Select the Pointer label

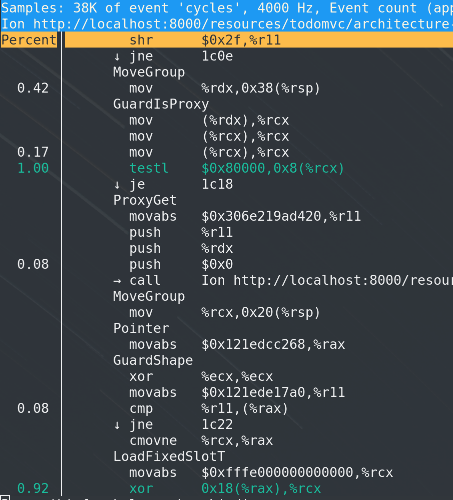pos(141,329)
